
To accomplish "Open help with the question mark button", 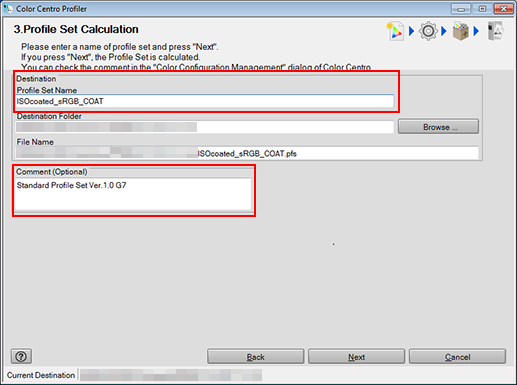I will click(x=21, y=356).
